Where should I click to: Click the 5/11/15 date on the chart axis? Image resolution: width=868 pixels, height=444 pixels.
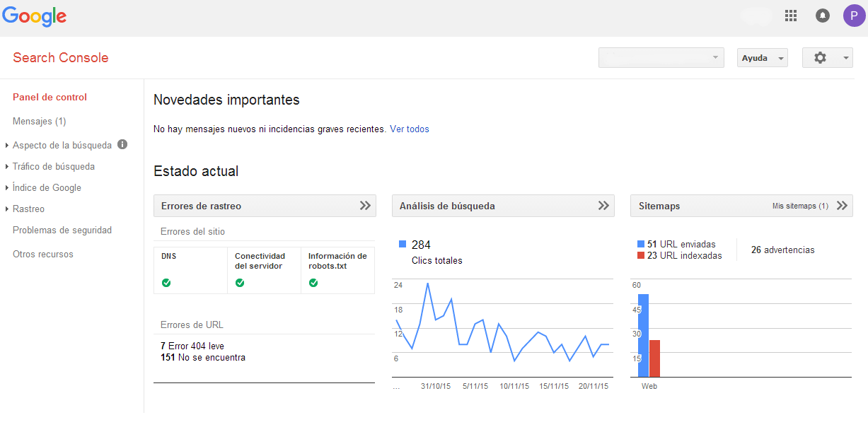(477, 386)
